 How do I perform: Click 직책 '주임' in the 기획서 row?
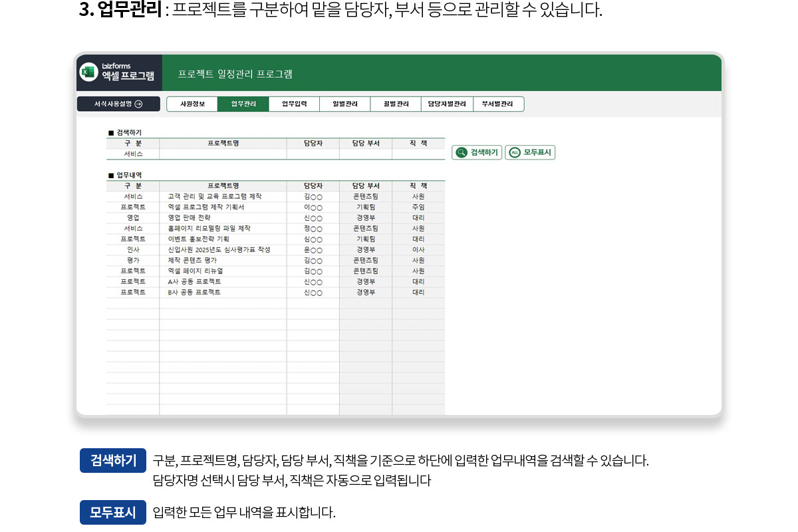pyautogui.click(x=418, y=207)
